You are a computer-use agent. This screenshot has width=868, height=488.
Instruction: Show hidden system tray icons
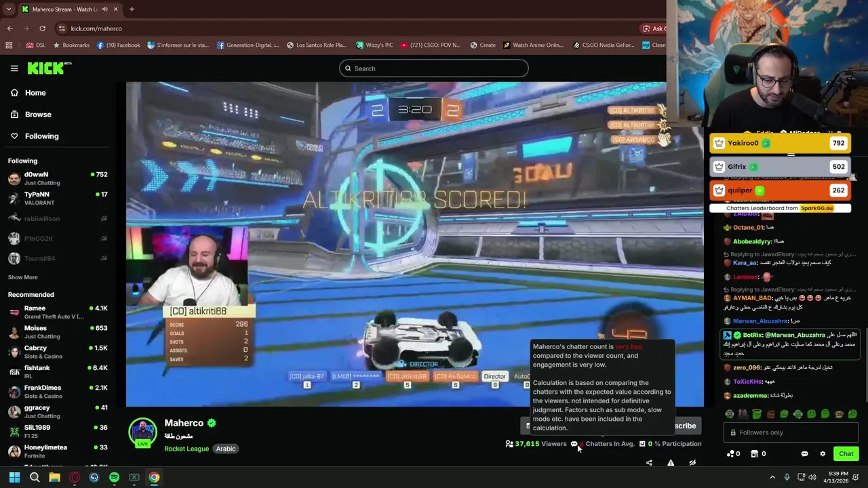tap(772, 477)
